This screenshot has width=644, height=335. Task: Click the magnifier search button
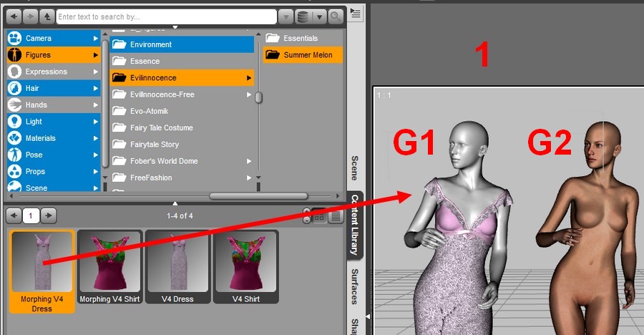336,17
